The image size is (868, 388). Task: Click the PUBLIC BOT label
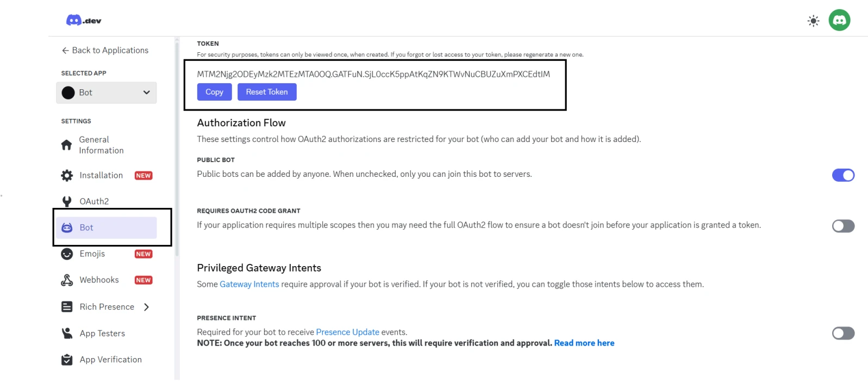click(216, 160)
